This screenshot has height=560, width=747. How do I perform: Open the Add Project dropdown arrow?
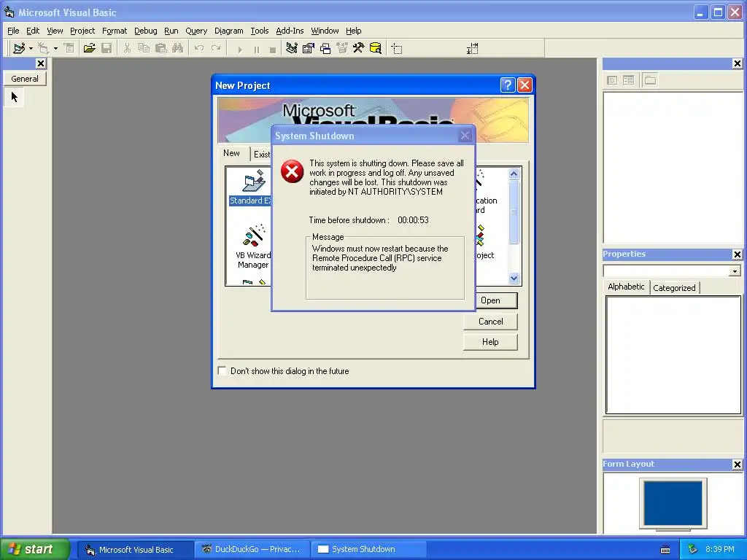pos(31,49)
